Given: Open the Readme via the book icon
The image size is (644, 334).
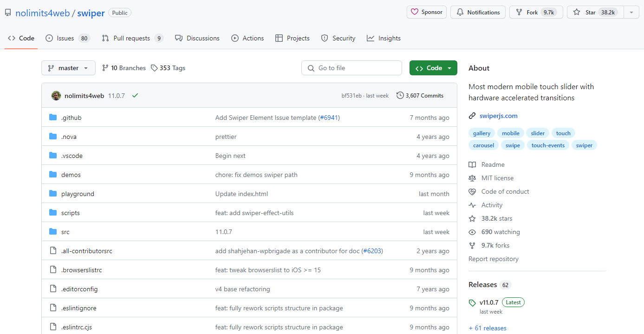Looking at the screenshot, I should click(x=472, y=164).
